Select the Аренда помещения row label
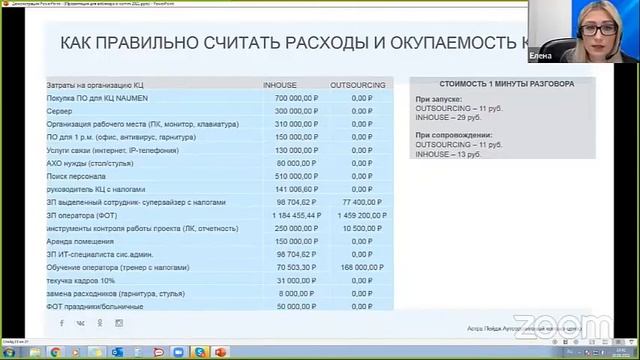 80,242
